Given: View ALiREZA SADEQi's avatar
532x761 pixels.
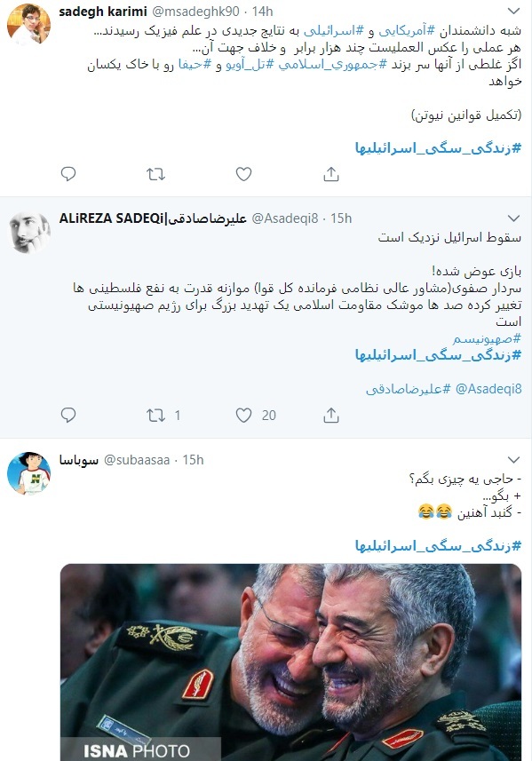Looking at the screenshot, I should point(29,233).
